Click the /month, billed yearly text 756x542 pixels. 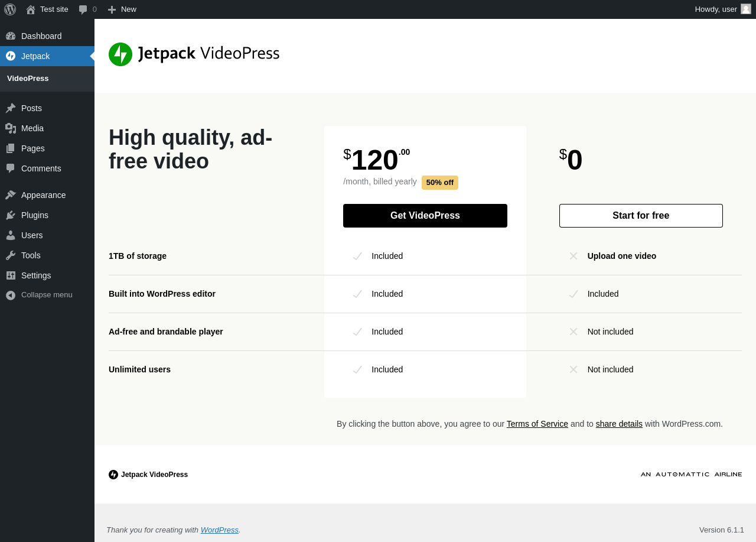(x=380, y=181)
